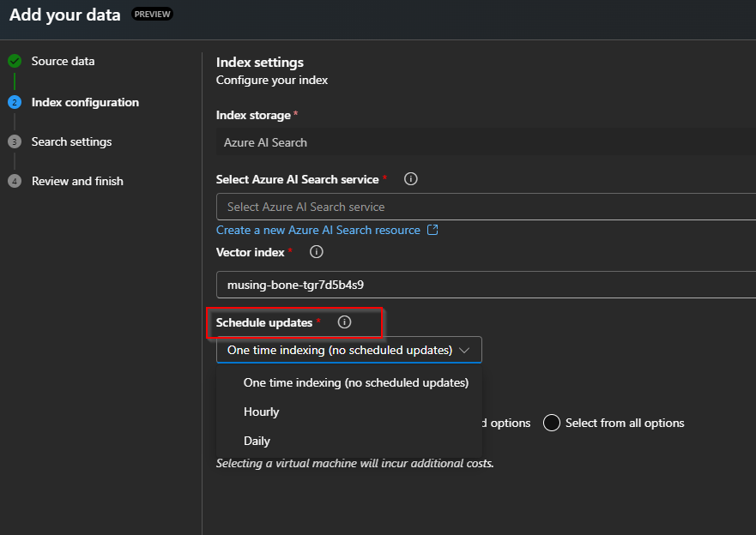Click the 'Index settings' heading
The width and height of the screenshot is (756, 535).
(x=260, y=63)
